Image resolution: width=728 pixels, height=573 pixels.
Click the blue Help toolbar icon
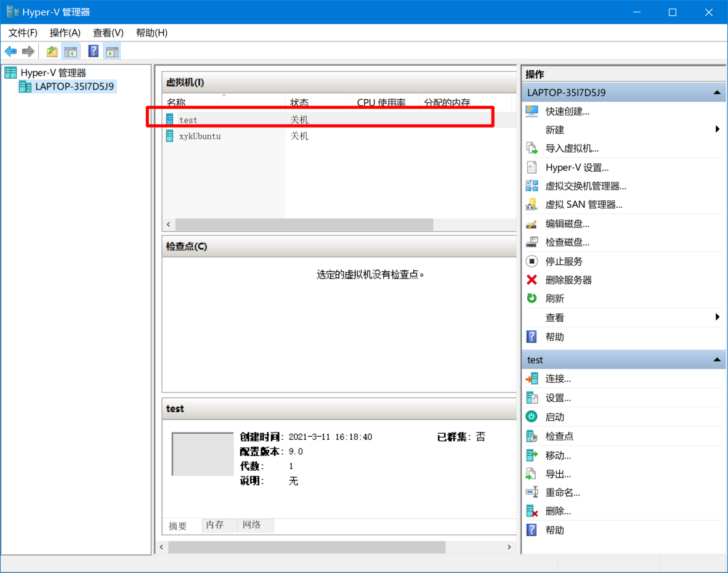tap(94, 51)
